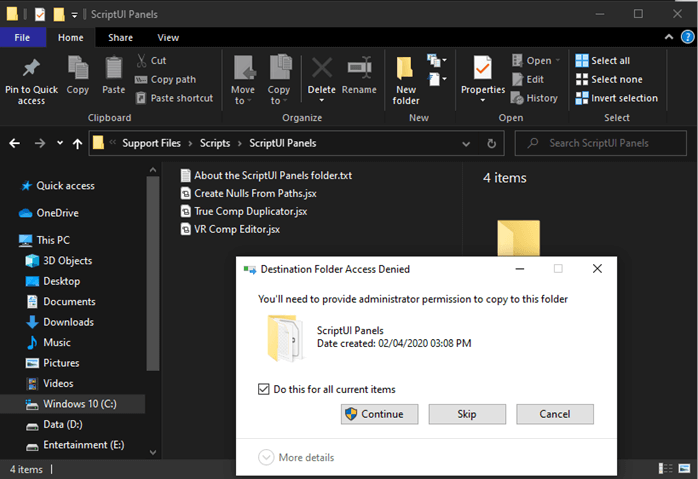Select Entertainment (E:) drive

coord(75,445)
